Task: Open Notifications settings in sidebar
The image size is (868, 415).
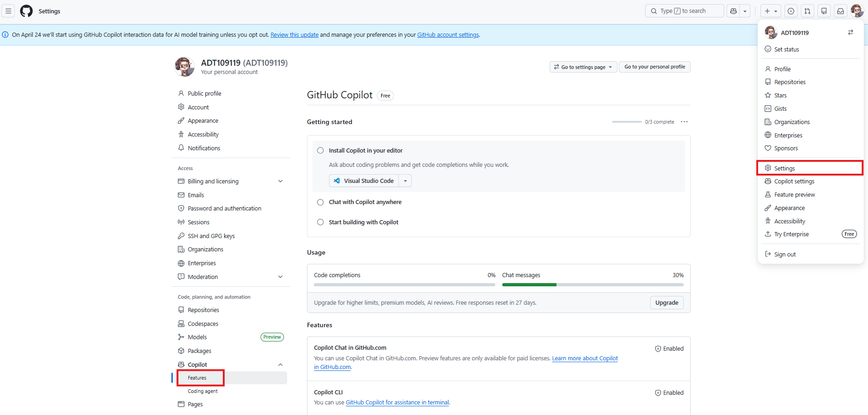Action: (231, 148)
